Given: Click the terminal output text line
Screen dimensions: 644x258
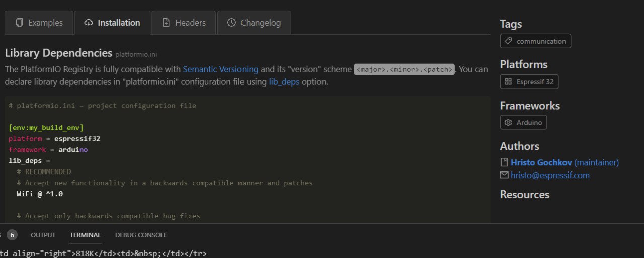Looking at the screenshot, I should [103, 253].
